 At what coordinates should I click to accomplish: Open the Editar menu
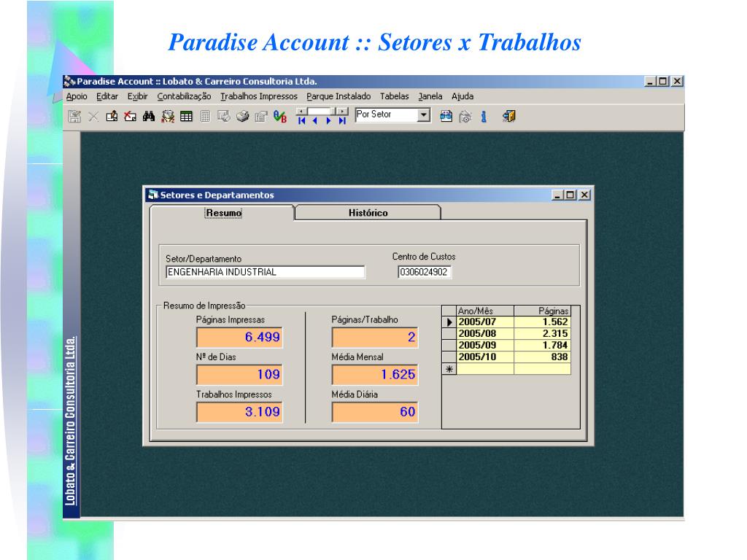click(x=107, y=96)
